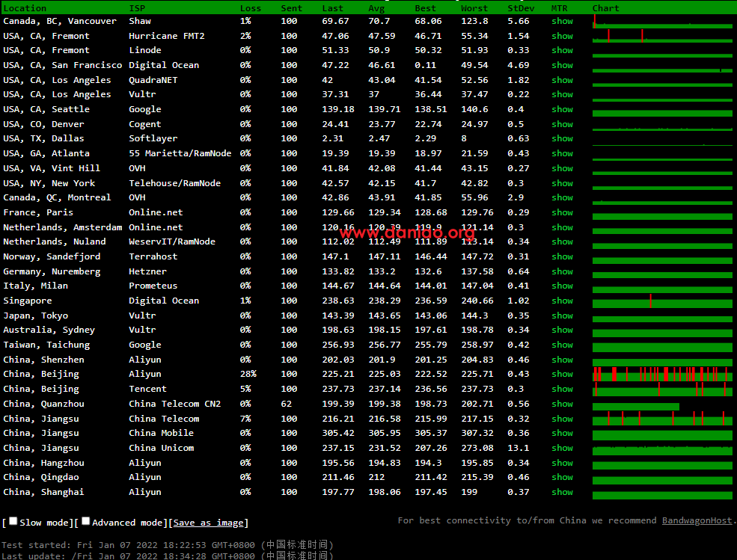Image resolution: width=737 pixels, height=560 pixels.
Task: Show MTR for Singapore Digital Ocean
Action: pos(562,301)
